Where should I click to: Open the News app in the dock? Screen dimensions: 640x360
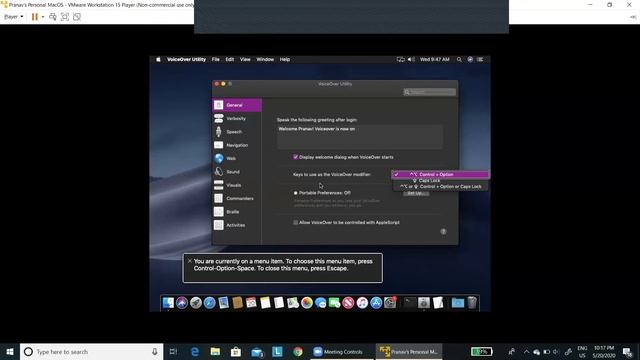pyautogui.click(x=349, y=303)
